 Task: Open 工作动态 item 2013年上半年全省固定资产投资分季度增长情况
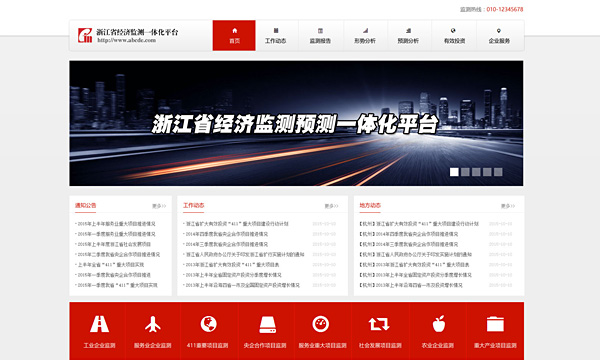pyautogui.click(x=233, y=275)
